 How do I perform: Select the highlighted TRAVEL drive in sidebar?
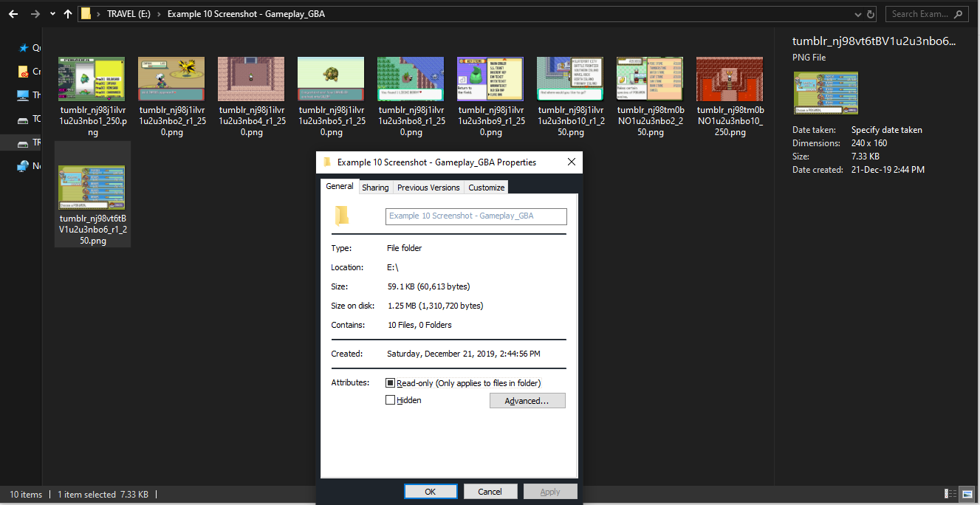(x=23, y=142)
